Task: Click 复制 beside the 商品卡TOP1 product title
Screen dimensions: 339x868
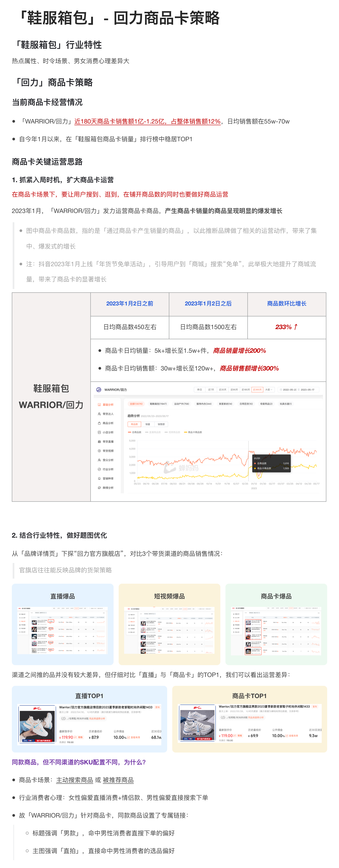Action: 315,707
